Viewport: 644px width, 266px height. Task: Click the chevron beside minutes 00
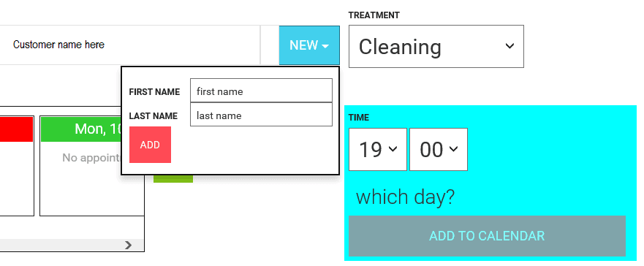click(453, 149)
